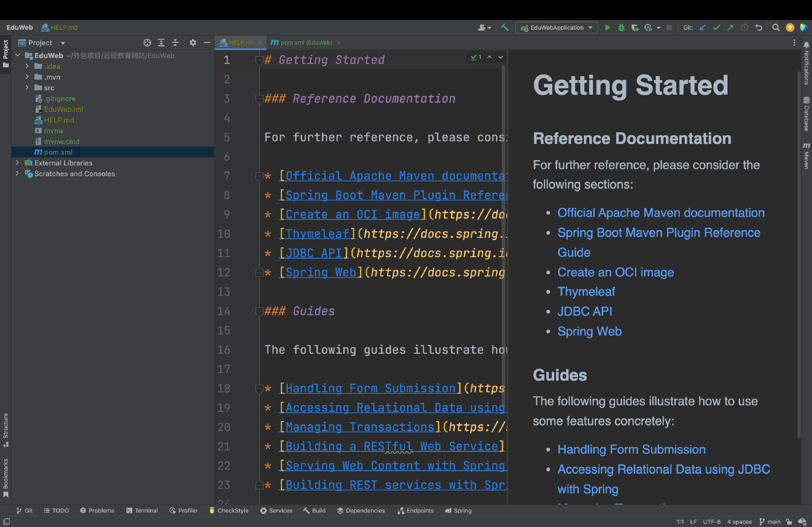The width and height of the screenshot is (812, 527).
Task: Click the Build Project hammer icon
Action: pos(505,28)
